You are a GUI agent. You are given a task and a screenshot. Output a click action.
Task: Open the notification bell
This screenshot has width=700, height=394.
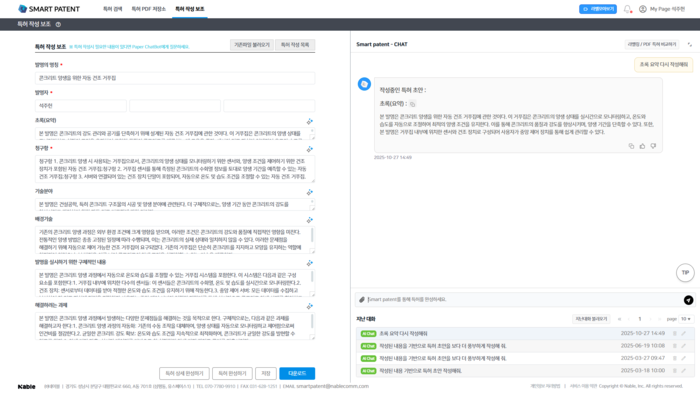(628, 9)
